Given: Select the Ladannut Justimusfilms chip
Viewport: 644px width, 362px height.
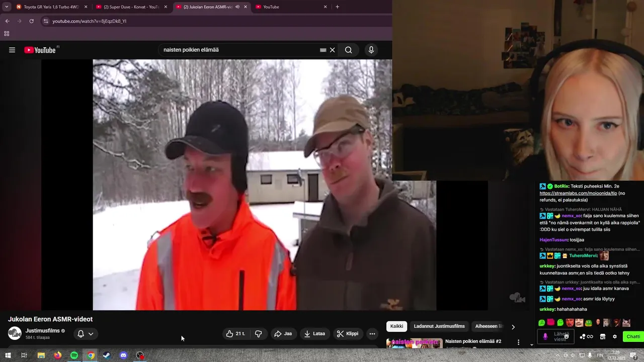Looking at the screenshot, I should click(439, 326).
